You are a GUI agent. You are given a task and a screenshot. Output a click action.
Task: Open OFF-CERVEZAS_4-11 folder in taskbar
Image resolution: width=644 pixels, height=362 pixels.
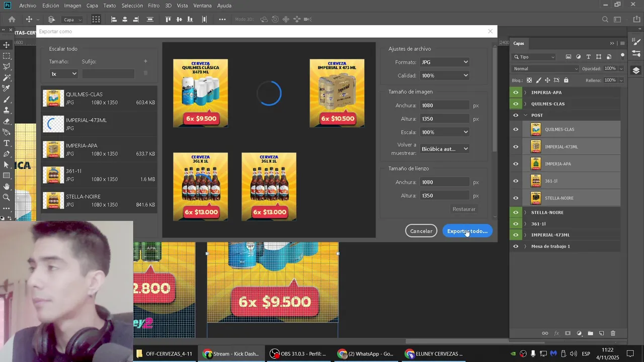[164, 354]
